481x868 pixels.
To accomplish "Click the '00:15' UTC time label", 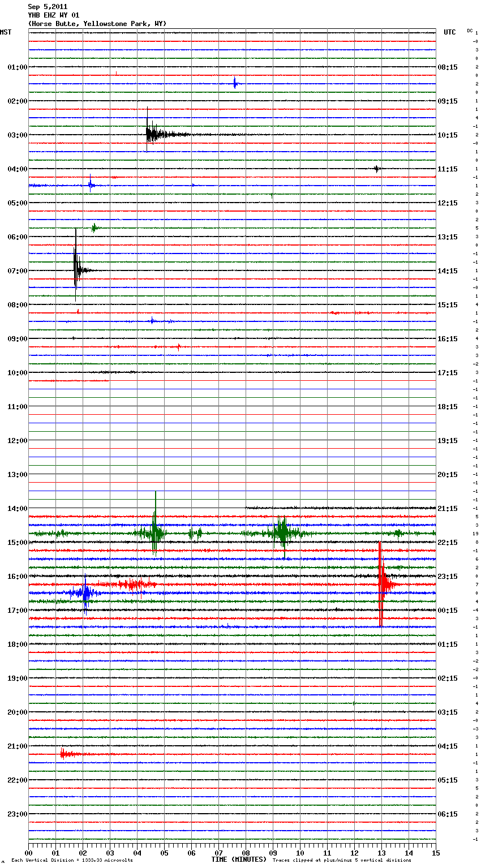I will click(448, 611).
